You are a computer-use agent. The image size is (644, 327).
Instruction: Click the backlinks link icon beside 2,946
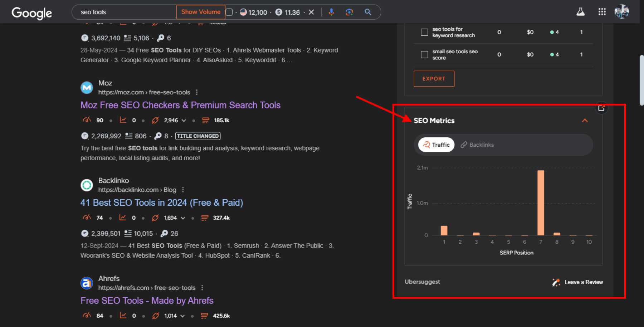click(155, 120)
